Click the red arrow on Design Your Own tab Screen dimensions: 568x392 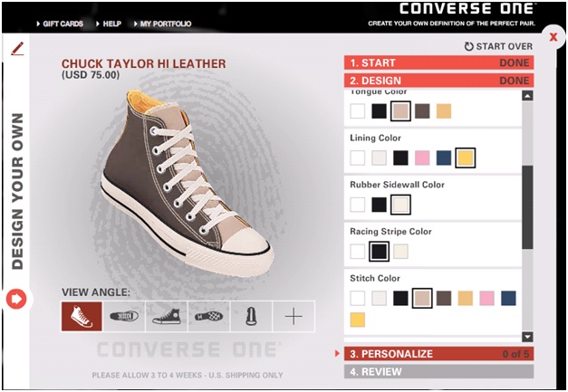(16, 297)
